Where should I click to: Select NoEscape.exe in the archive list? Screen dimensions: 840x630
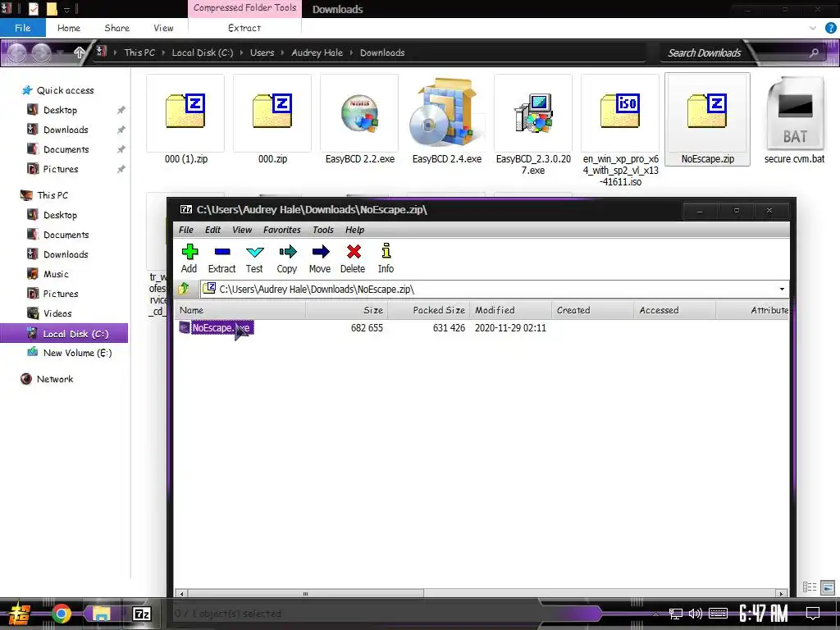220,327
